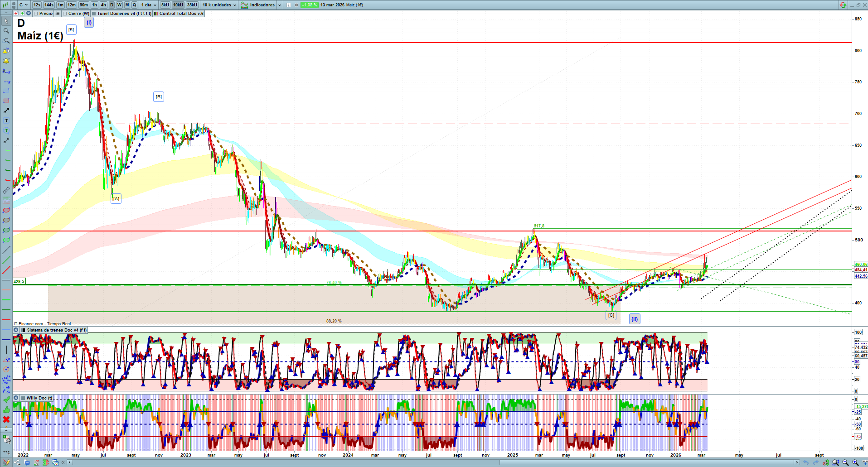Select the green ellipse drawing tool
The image size is (868, 467).
6,230
